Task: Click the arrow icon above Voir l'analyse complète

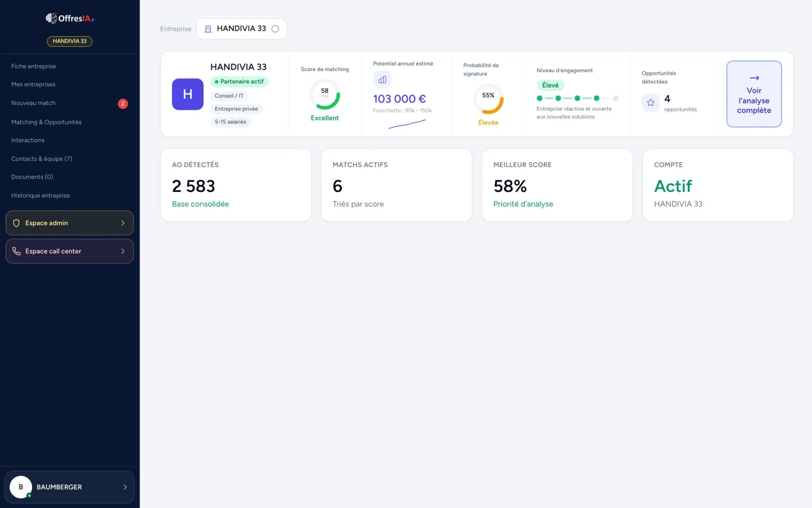Action: (754, 78)
